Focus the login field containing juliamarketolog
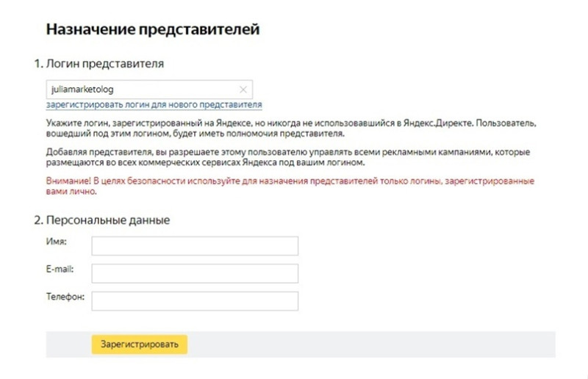 149,90
